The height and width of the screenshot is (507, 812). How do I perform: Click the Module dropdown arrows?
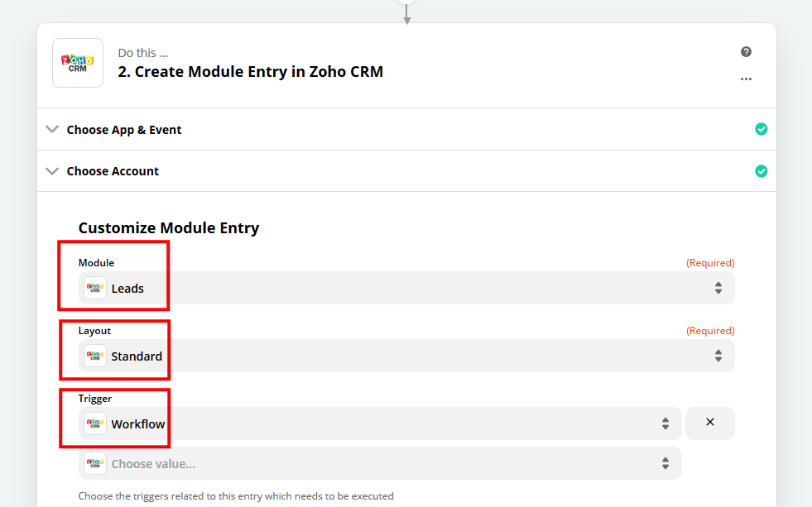718,288
